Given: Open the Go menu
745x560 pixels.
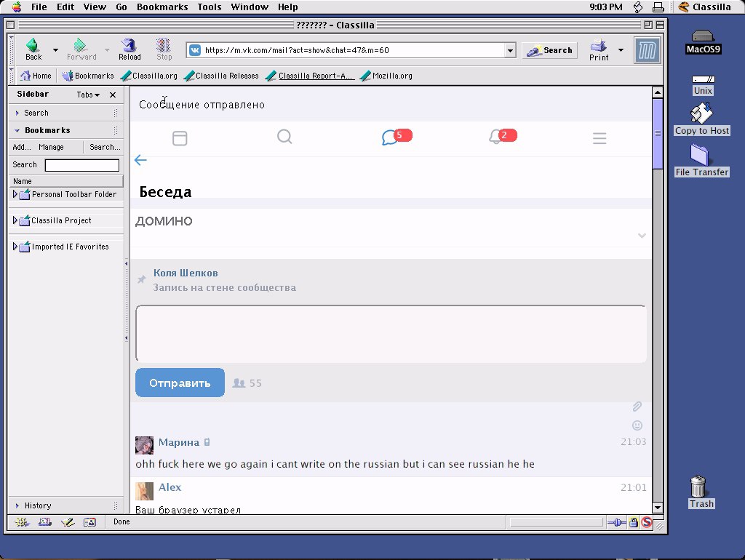Looking at the screenshot, I should (x=121, y=7).
